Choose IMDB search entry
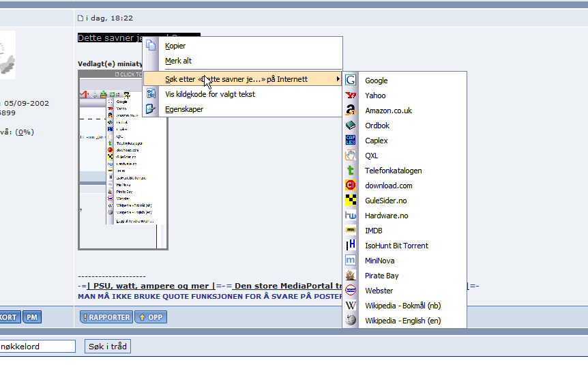 [x=405, y=231]
